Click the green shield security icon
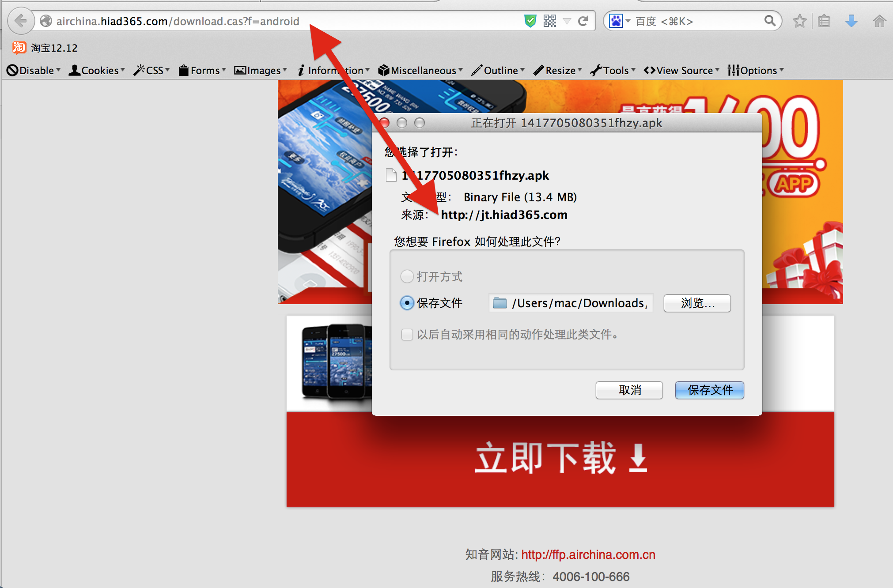 (x=530, y=21)
